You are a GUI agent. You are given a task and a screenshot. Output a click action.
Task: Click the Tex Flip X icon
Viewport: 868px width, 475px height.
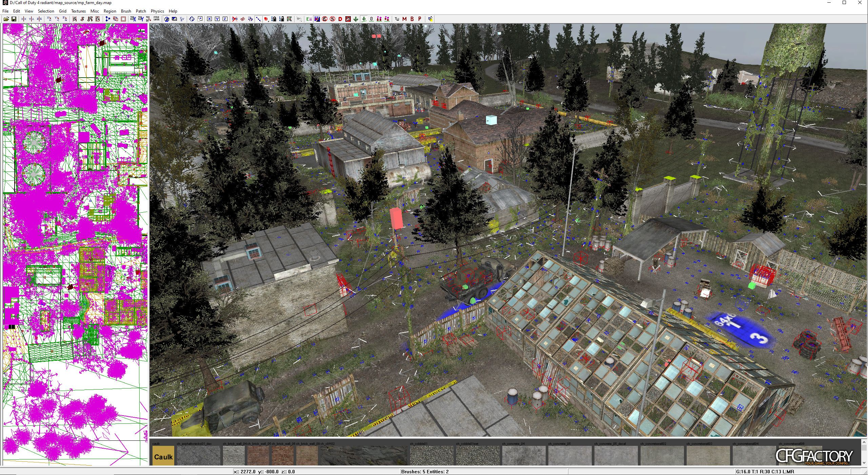coord(133,19)
